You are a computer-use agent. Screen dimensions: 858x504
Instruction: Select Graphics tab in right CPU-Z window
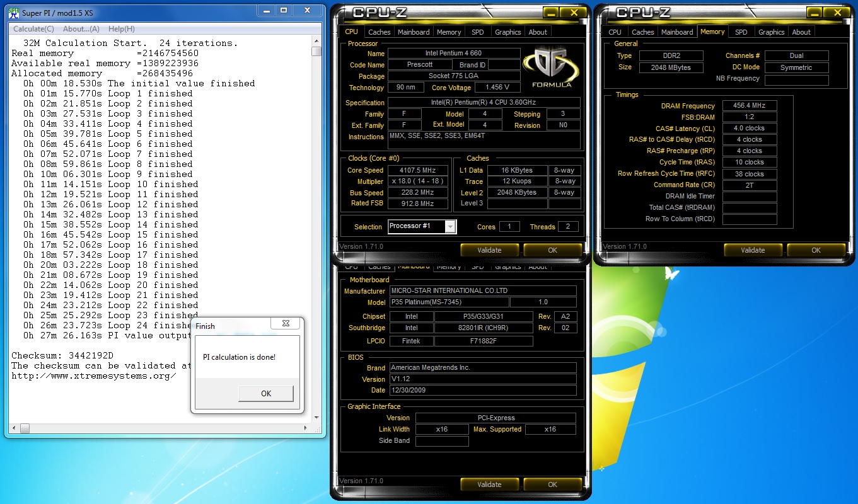[772, 32]
